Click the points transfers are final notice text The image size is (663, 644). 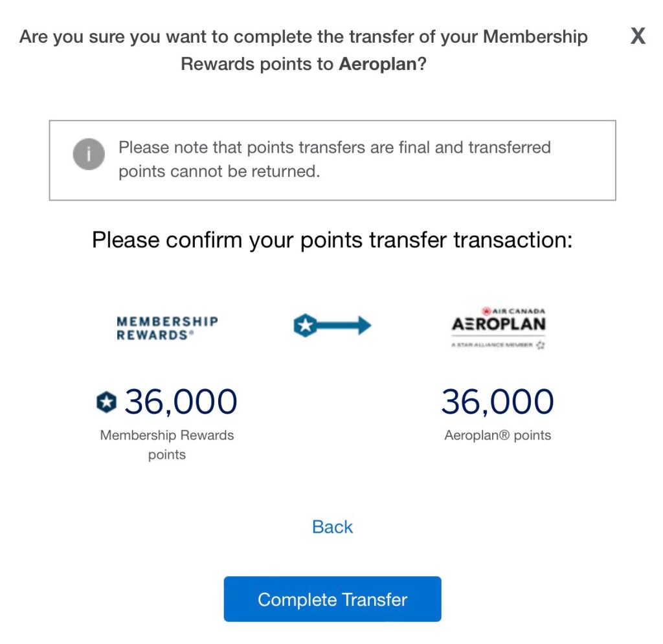coord(334,160)
